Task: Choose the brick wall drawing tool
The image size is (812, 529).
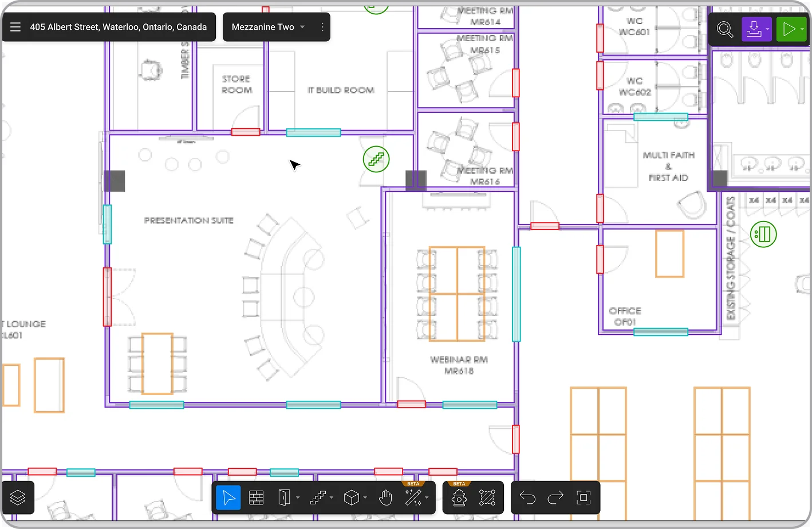Action: 257,498
